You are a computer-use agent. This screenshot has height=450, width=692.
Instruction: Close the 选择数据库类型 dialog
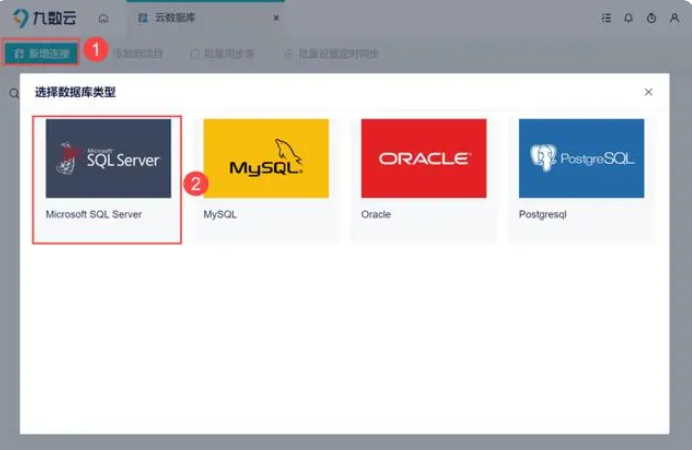648,92
